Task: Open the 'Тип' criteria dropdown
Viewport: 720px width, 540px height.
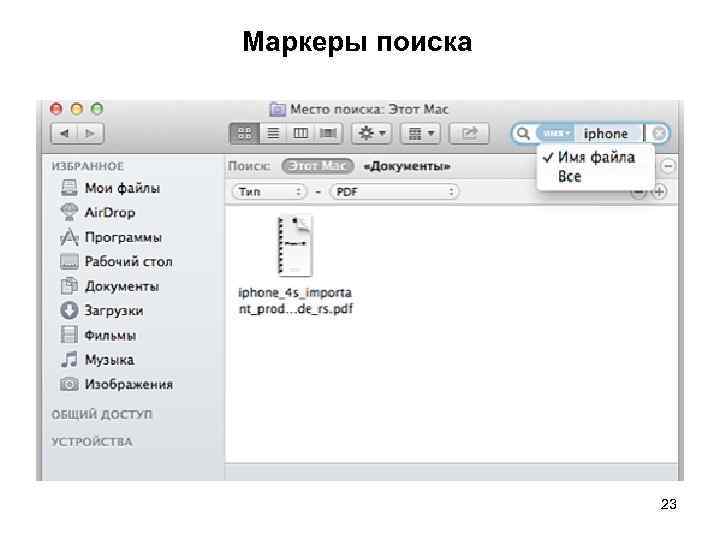Action: (x=269, y=191)
